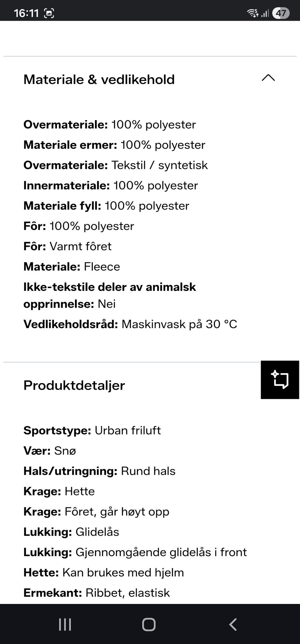This screenshot has height=644, width=300.
Task: Tap the 16:11 clock in status bar
Action: [x=26, y=13]
